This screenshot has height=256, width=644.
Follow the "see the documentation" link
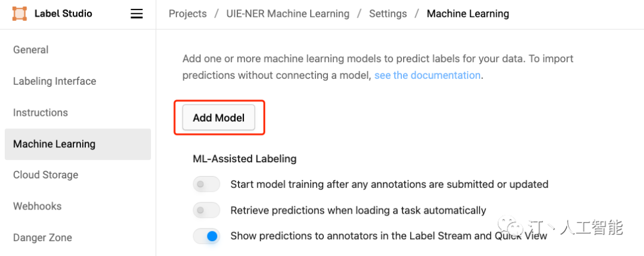[x=427, y=75]
